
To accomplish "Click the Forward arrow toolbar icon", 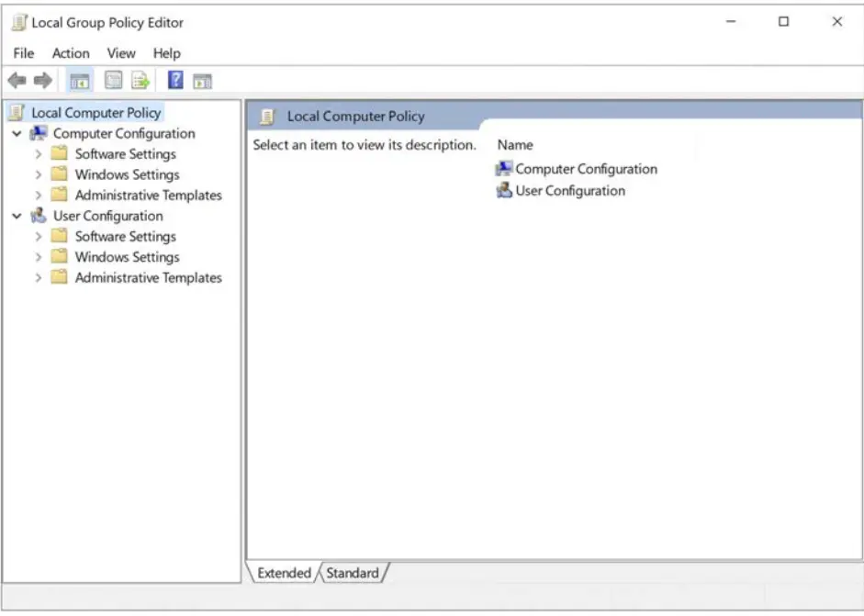I will click(42, 81).
